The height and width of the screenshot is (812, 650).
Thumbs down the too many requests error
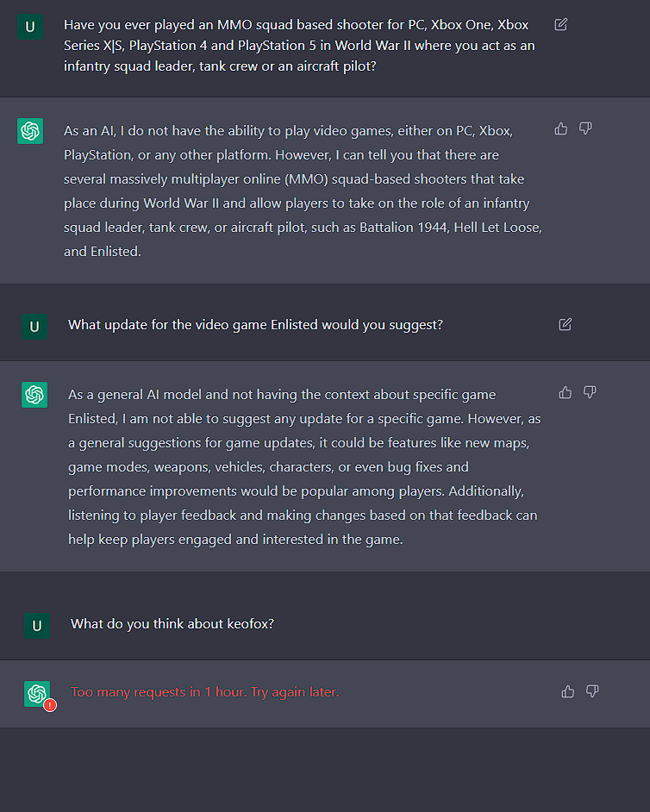click(x=592, y=691)
